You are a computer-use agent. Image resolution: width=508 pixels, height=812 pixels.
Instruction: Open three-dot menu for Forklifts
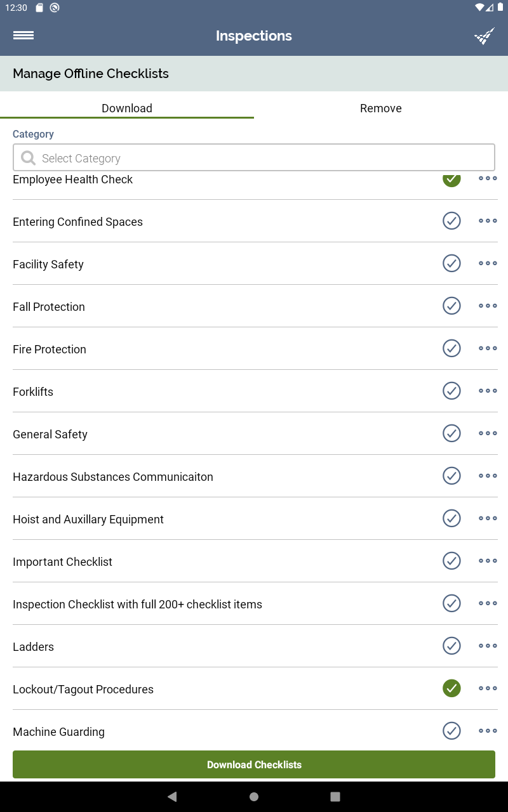[488, 391]
